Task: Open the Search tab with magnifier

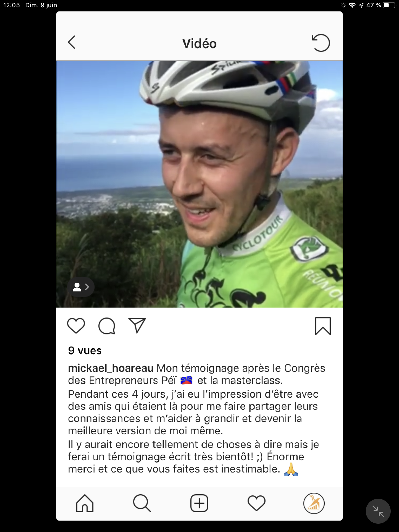Action: coord(142,503)
